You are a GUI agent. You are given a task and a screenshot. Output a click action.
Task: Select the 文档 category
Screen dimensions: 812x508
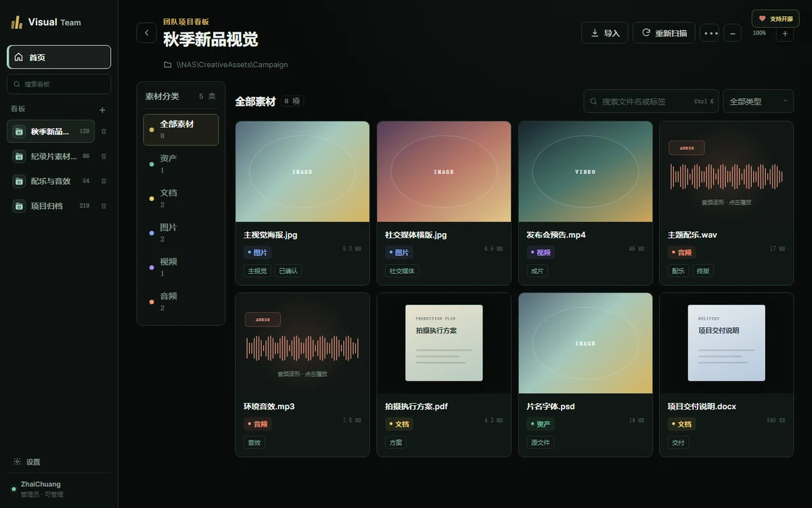point(181,198)
